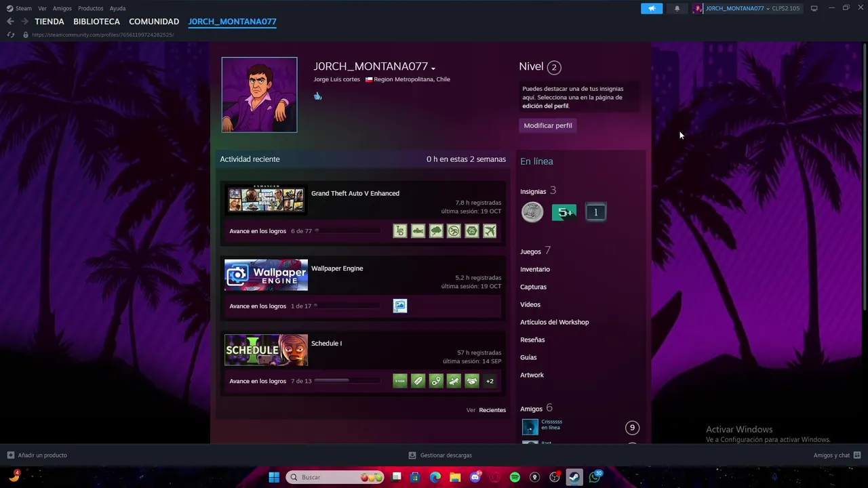This screenshot has height=488, width=868.
Task: Click the green 5+ badge
Action: pos(564,212)
